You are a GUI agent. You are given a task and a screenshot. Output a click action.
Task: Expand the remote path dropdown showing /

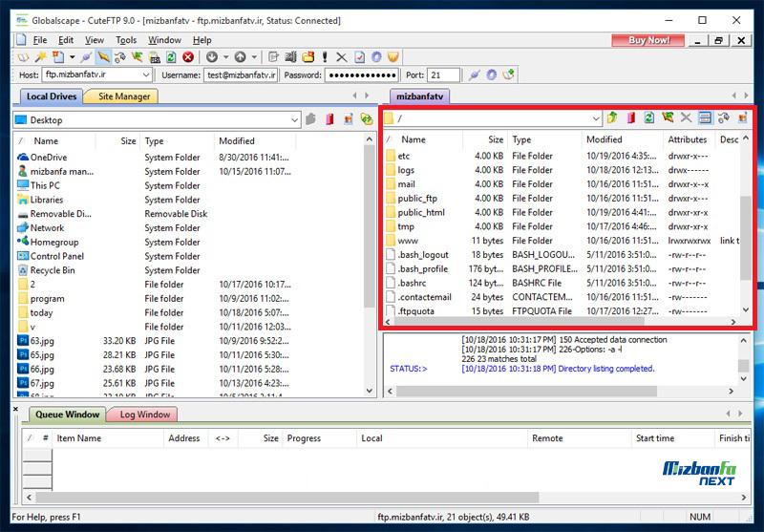(596, 118)
